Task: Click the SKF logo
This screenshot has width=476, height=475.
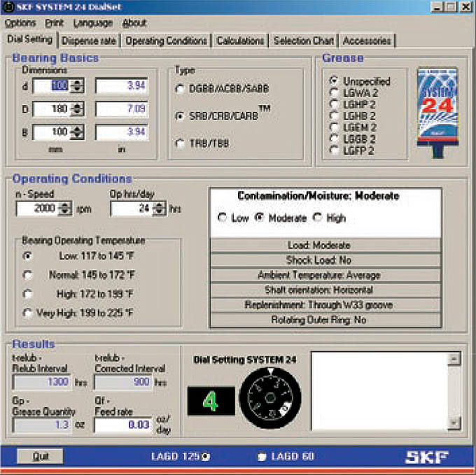Action: 427,457
